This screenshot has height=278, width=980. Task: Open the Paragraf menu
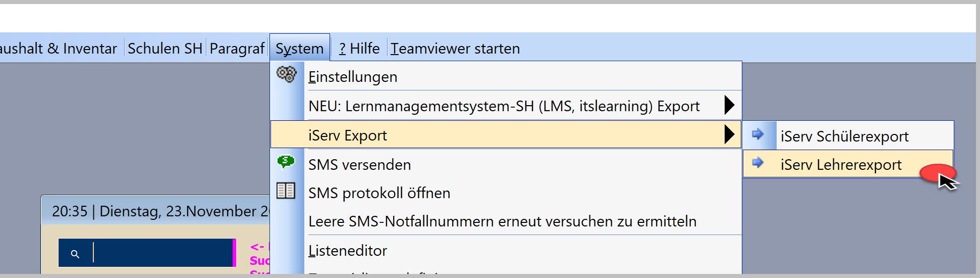point(237,49)
